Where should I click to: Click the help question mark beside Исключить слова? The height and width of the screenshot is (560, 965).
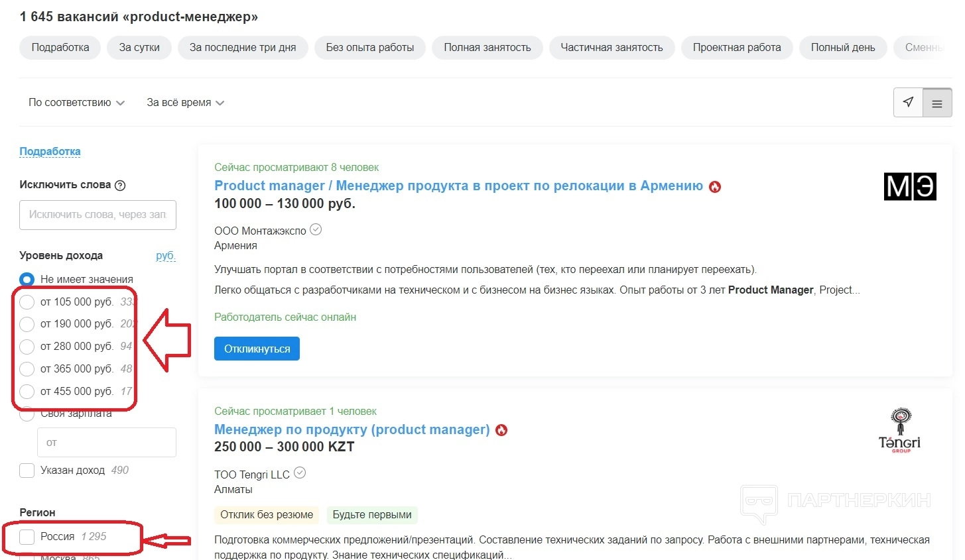click(x=120, y=186)
